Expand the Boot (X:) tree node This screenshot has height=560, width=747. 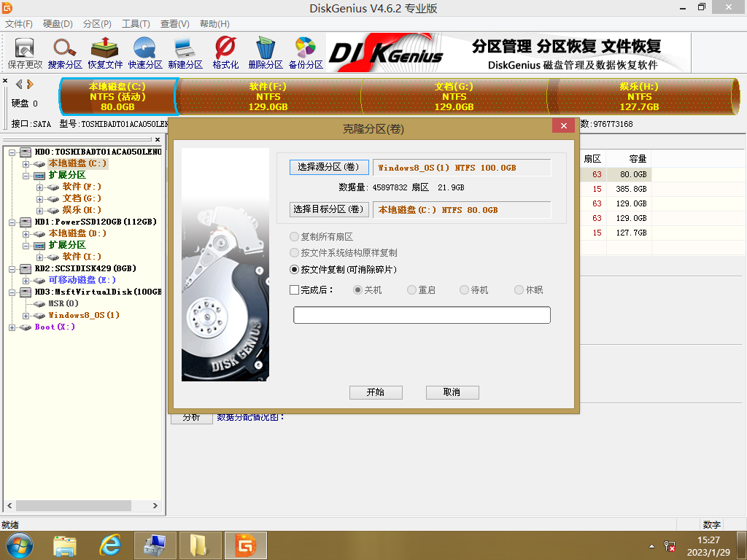click(12, 327)
